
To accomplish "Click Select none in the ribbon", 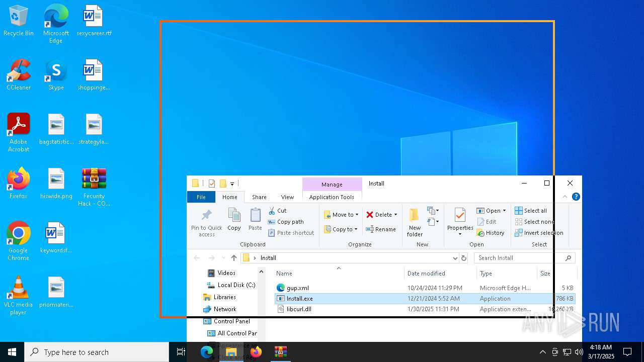I will (534, 222).
